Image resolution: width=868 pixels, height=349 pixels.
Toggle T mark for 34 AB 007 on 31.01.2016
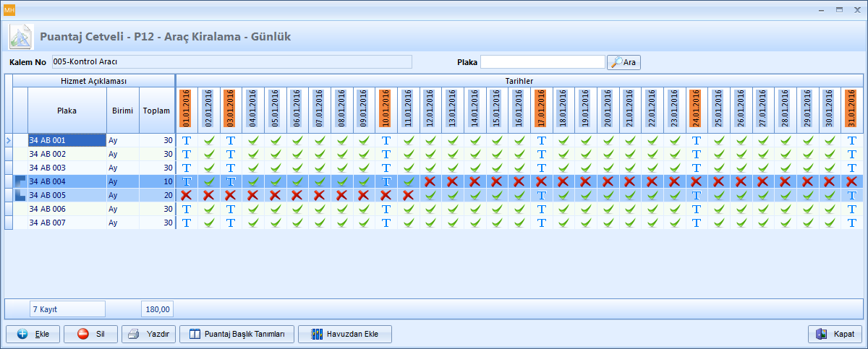[851, 223]
